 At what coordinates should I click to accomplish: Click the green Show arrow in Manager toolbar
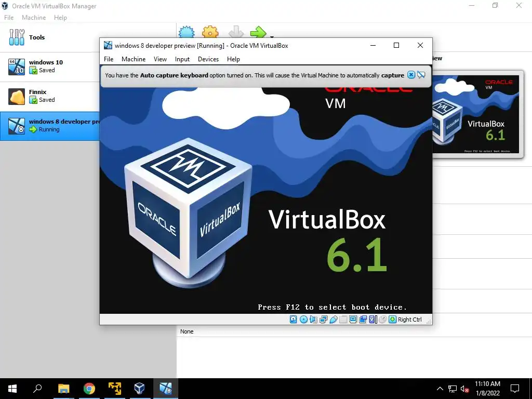(x=258, y=33)
